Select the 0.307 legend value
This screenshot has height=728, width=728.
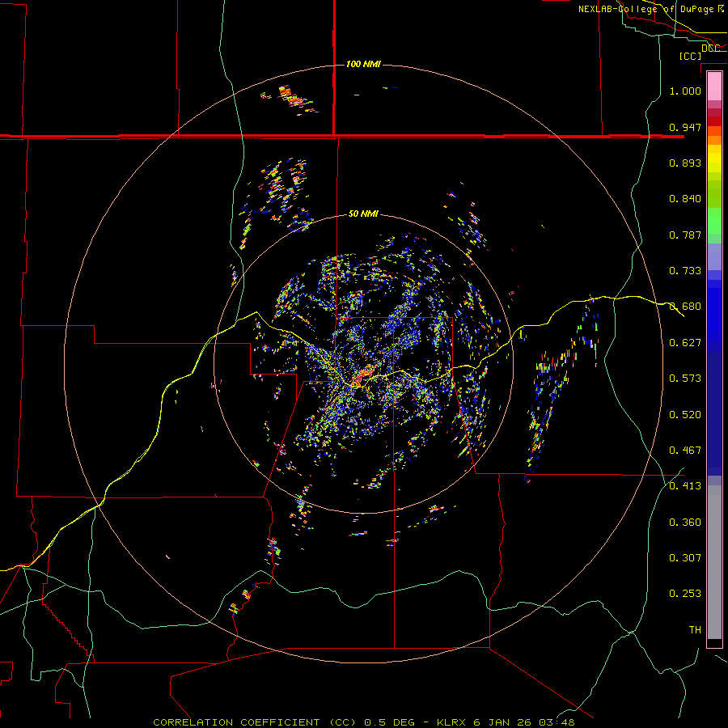coord(685,558)
